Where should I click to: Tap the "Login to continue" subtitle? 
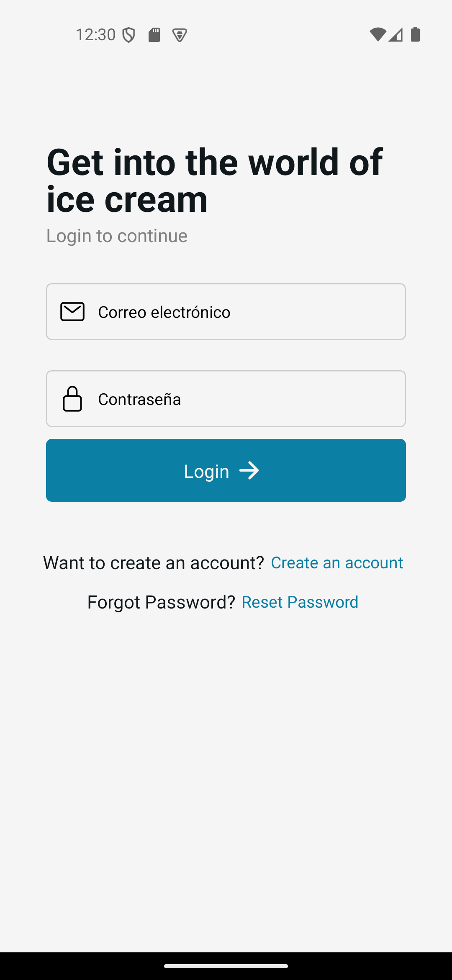pos(117,236)
